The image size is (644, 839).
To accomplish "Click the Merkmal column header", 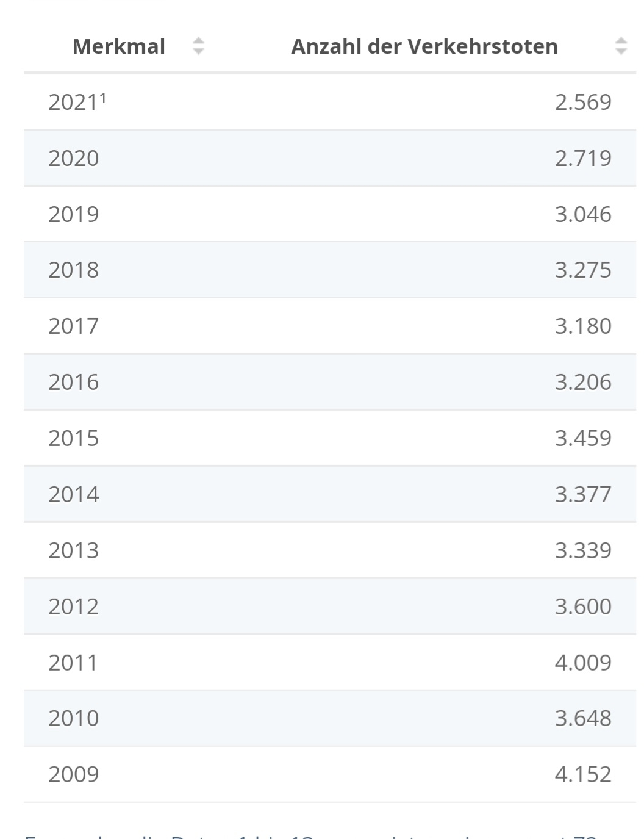I will [119, 46].
